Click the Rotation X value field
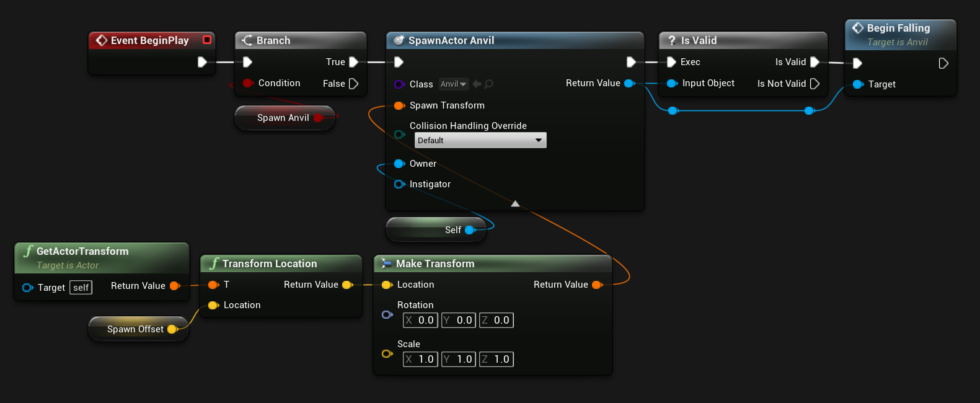Screen dimensions: 980x403 click(x=420, y=321)
